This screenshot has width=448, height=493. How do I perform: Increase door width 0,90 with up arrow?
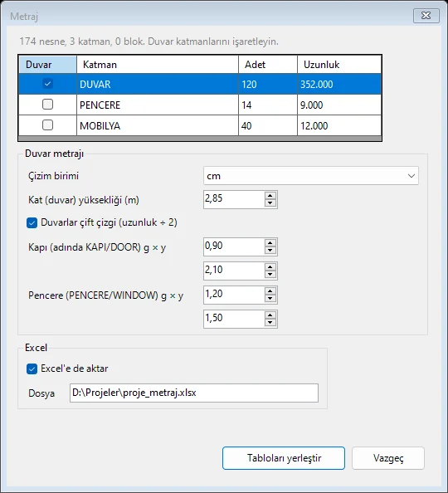pyautogui.click(x=270, y=243)
